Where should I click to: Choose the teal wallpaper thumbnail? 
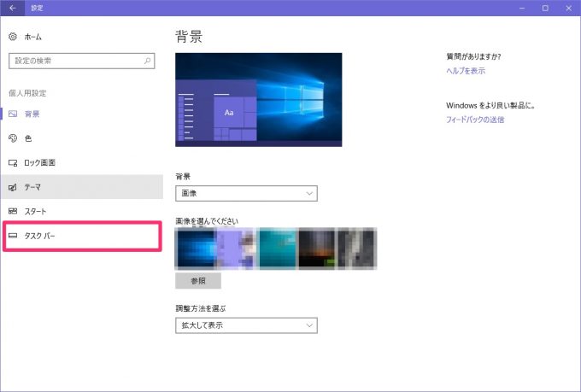click(x=277, y=248)
